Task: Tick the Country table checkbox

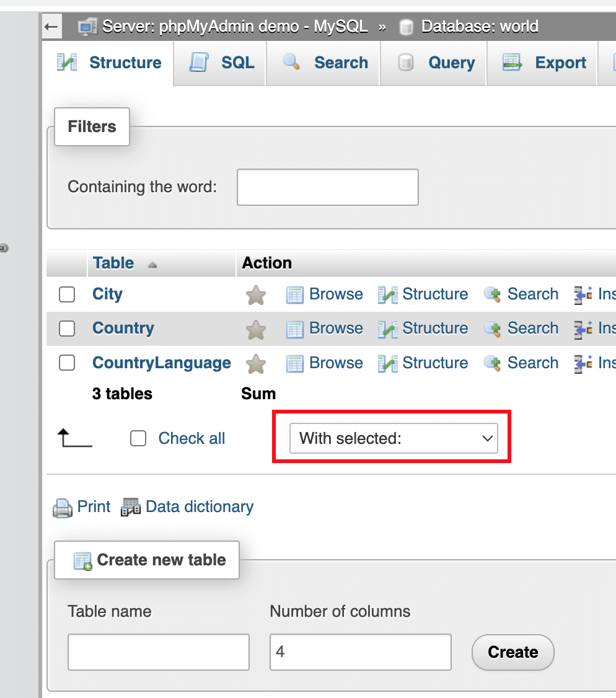Action: click(x=67, y=329)
